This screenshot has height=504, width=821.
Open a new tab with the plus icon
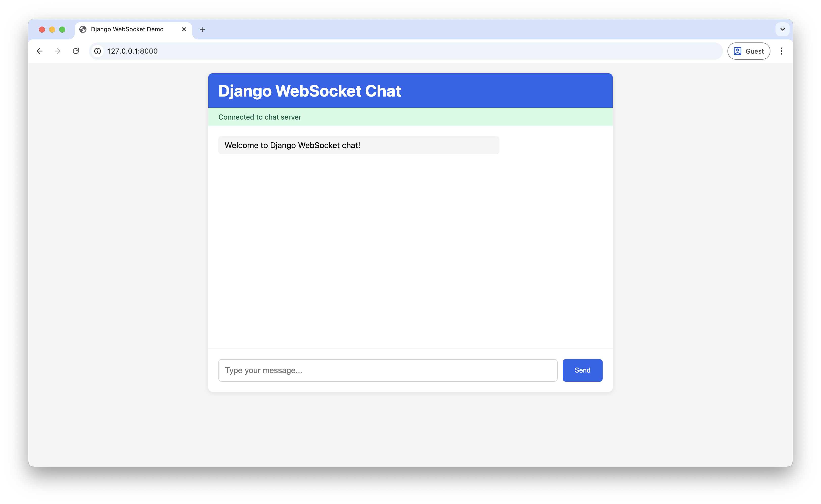click(x=202, y=29)
